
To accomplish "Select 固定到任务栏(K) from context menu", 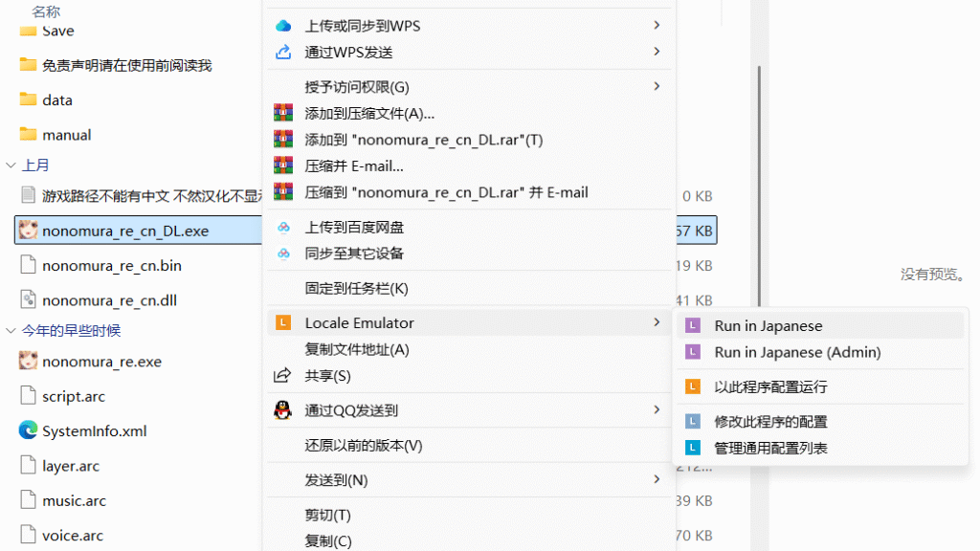I will [x=356, y=288].
